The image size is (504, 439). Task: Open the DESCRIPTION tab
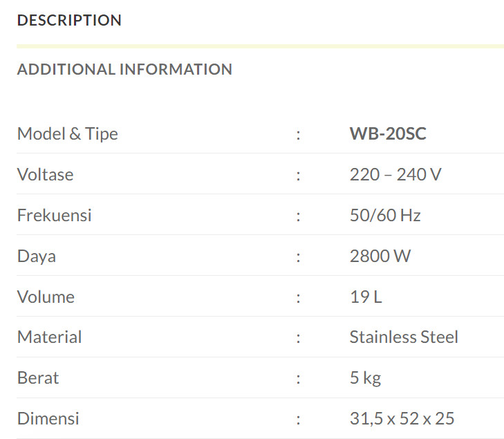click(69, 20)
